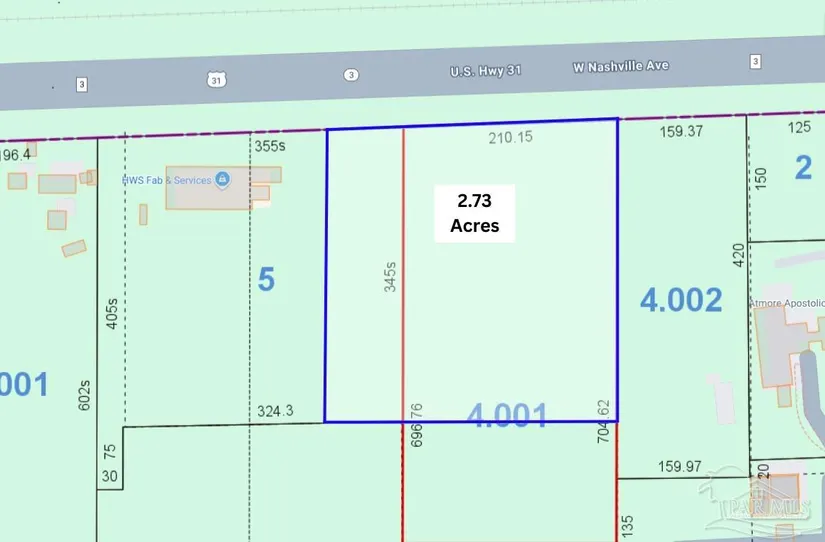Click the square route 3 marker at far right
Screen dimensions: 825x542
point(755,62)
